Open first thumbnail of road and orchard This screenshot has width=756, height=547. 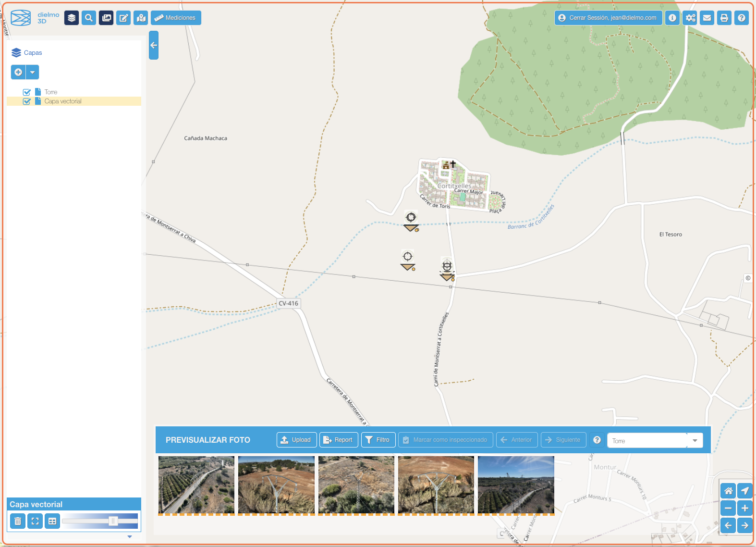click(x=196, y=485)
